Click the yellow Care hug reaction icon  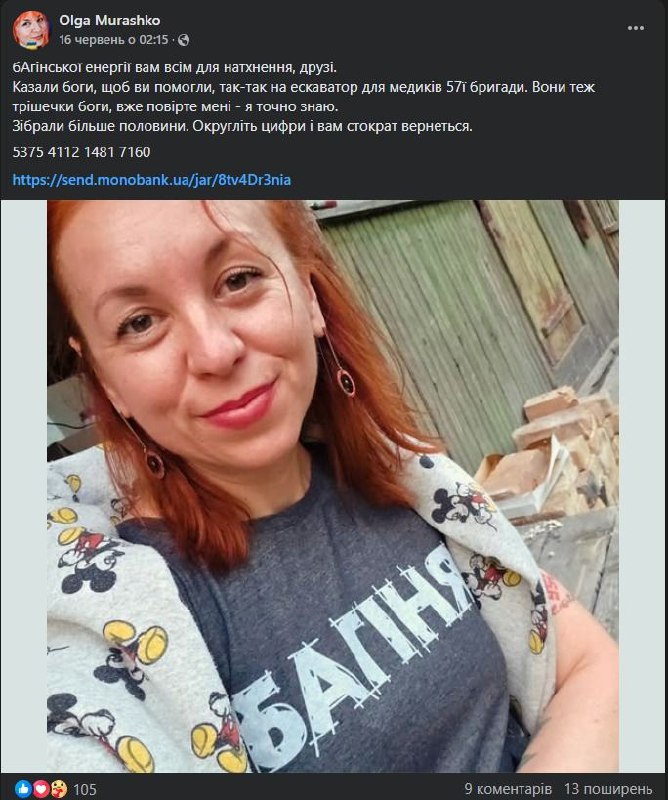pyautogui.click(x=59, y=789)
